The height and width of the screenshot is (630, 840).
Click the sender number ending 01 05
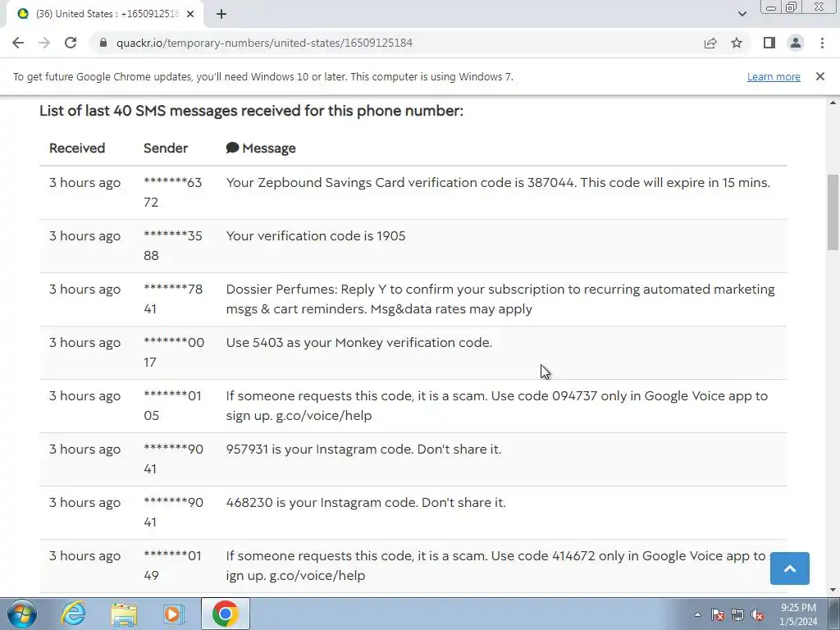[x=172, y=405]
